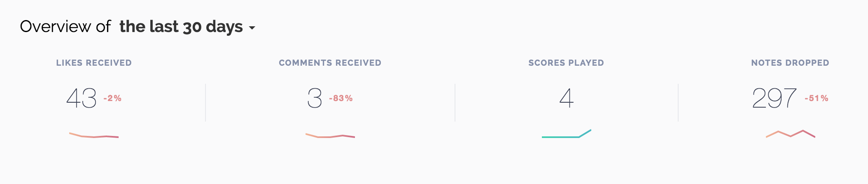Click the 3 comments count
868x184 pixels.
315,98
